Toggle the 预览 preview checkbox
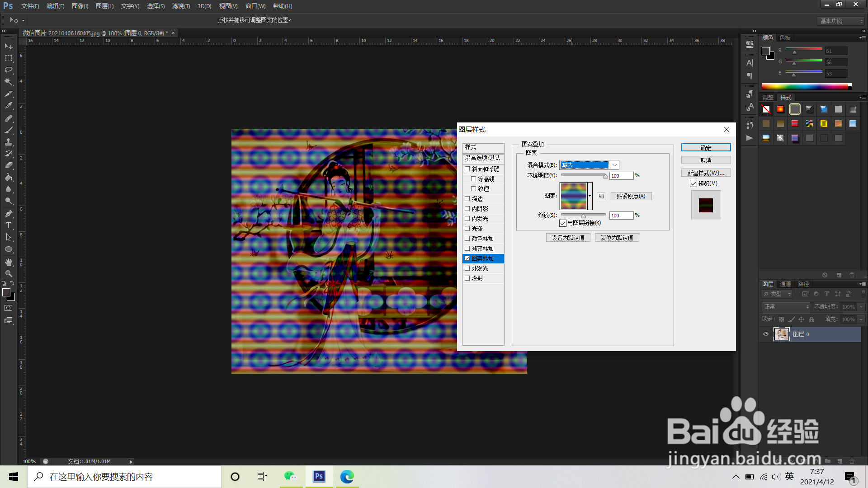This screenshot has width=868, height=488. (x=693, y=183)
